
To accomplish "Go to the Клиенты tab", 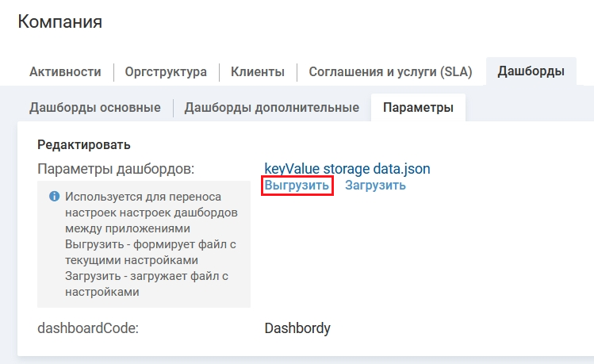I will [258, 72].
